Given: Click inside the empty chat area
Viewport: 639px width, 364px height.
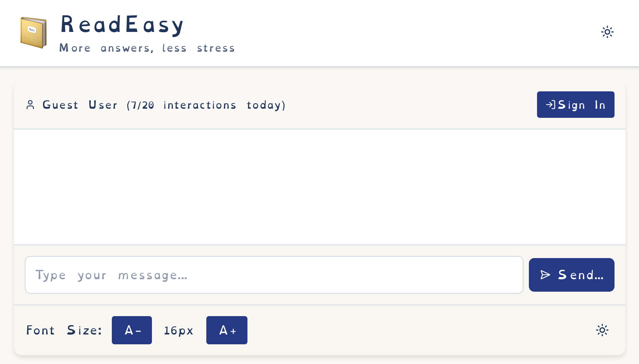Looking at the screenshot, I should coord(319,187).
